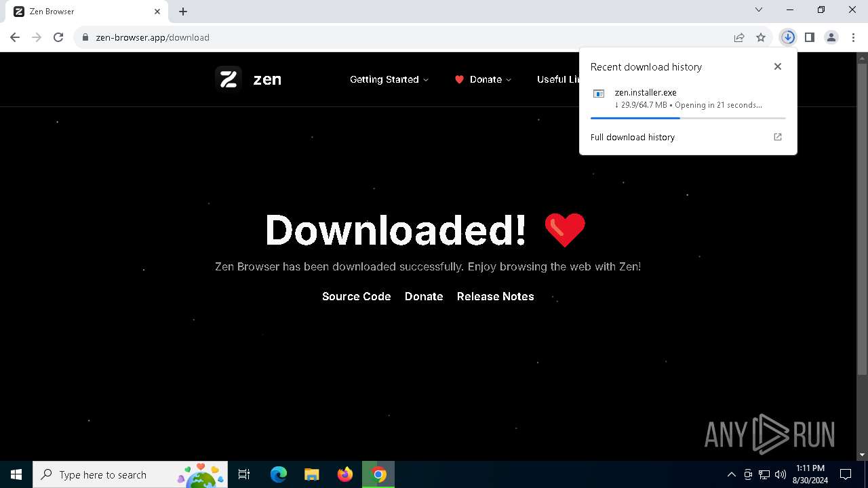The width and height of the screenshot is (868, 488).
Task: Show hidden system tray icons
Action: click(x=732, y=474)
